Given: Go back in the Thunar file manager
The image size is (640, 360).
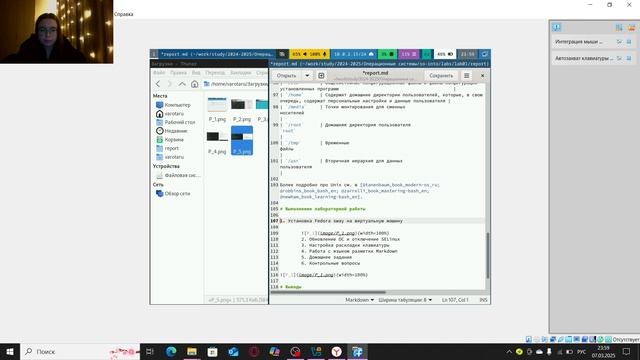Looking at the screenshot, I should (x=158, y=84).
